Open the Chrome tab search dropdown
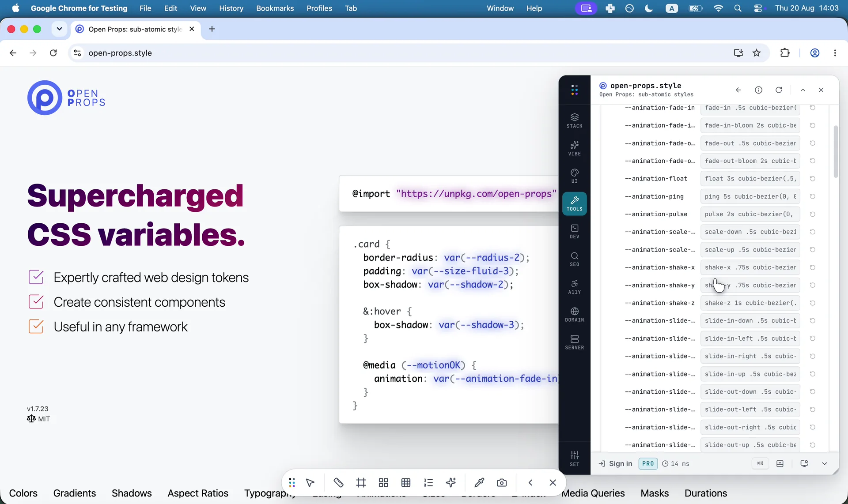This screenshot has height=504, width=848. click(x=59, y=29)
